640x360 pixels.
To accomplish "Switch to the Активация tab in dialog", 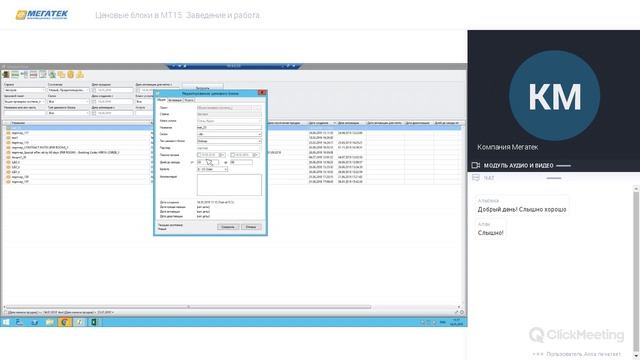I will click(x=175, y=100).
